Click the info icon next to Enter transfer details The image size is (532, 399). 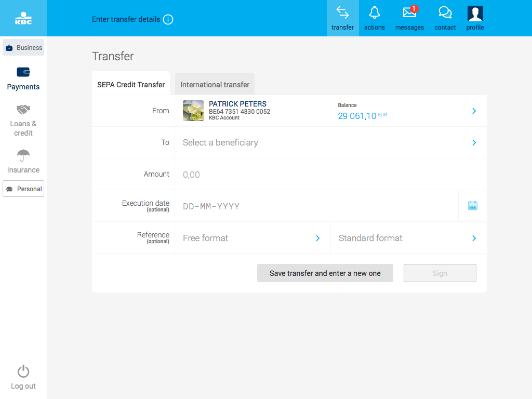[x=168, y=19]
